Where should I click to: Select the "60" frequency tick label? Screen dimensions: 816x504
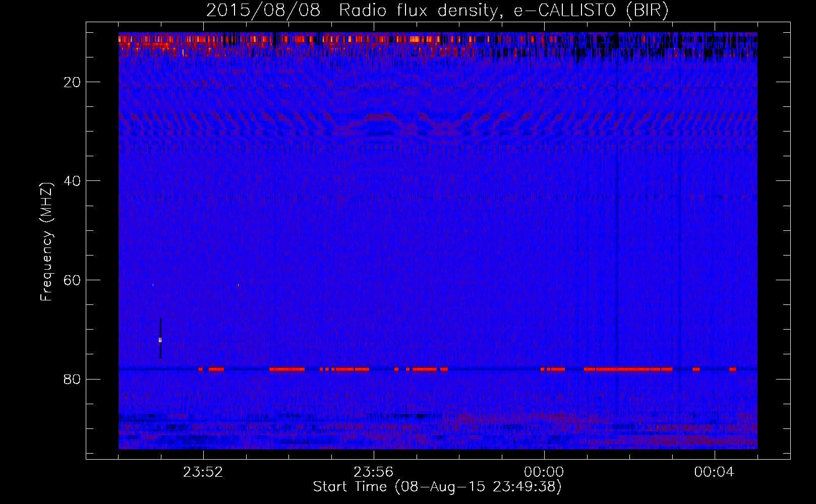coord(72,280)
